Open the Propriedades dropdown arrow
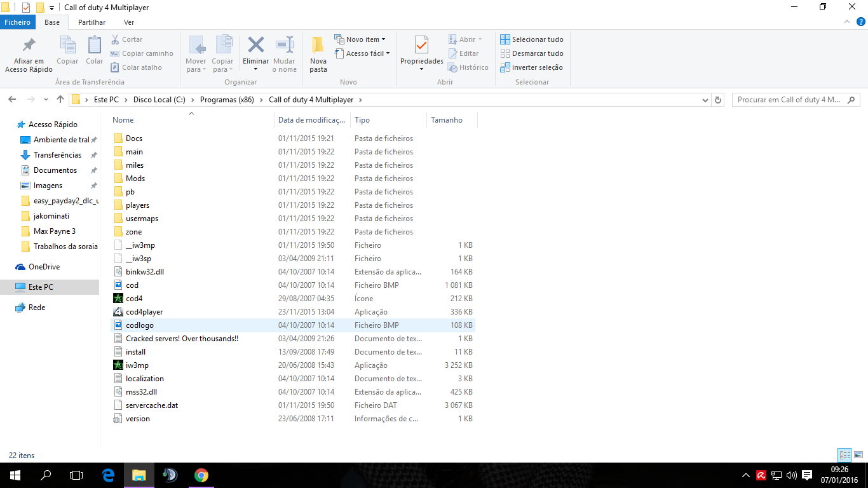The image size is (868, 488). (x=422, y=69)
